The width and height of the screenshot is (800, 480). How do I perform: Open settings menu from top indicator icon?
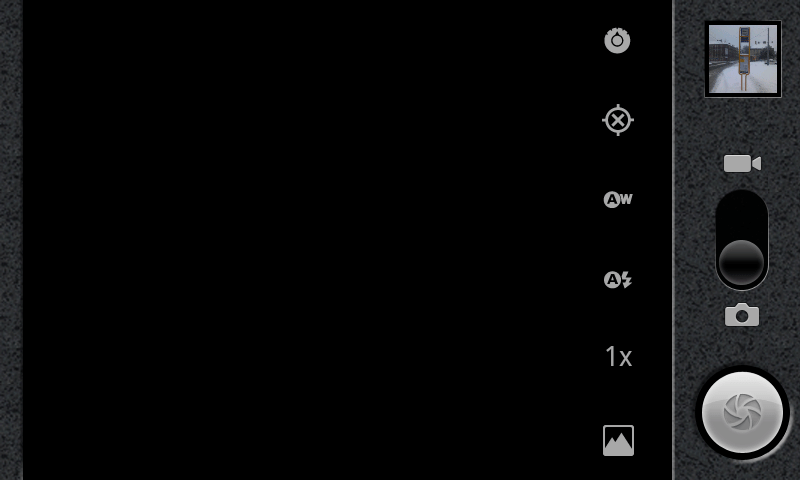tap(617, 40)
